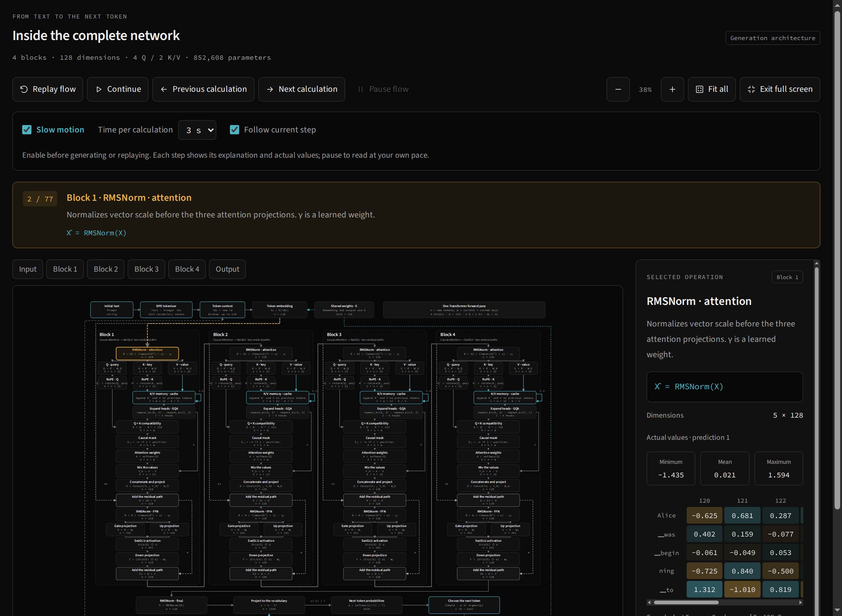Toggle the Slow motion checkbox
The image size is (842, 616).
click(x=27, y=129)
